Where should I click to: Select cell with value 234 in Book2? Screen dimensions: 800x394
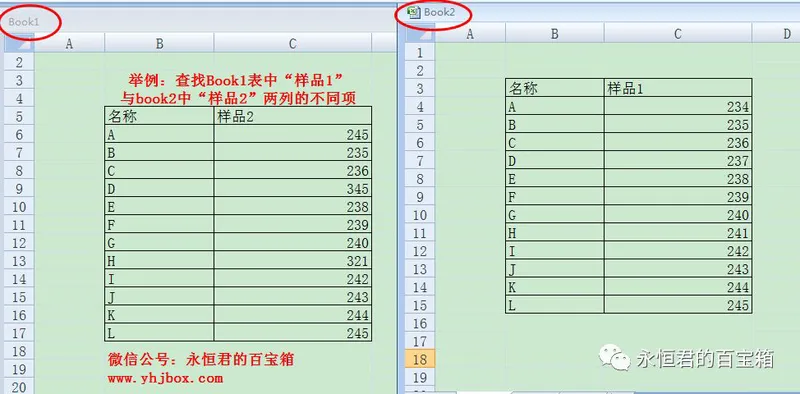pyautogui.click(x=678, y=107)
